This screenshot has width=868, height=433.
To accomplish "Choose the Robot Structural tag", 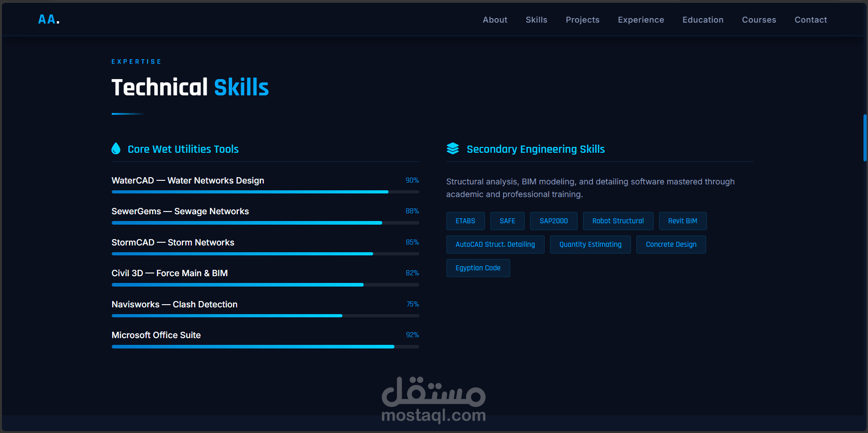I will (x=618, y=221).
